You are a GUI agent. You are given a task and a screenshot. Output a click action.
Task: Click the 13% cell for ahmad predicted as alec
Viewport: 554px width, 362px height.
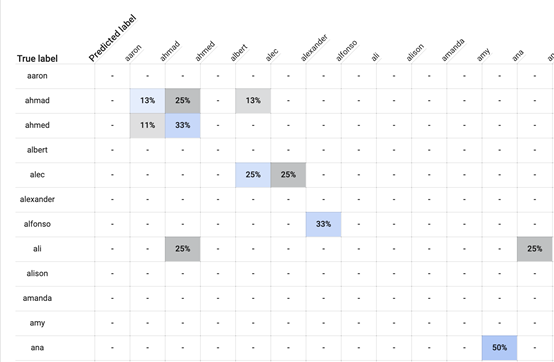pos(253,101)
